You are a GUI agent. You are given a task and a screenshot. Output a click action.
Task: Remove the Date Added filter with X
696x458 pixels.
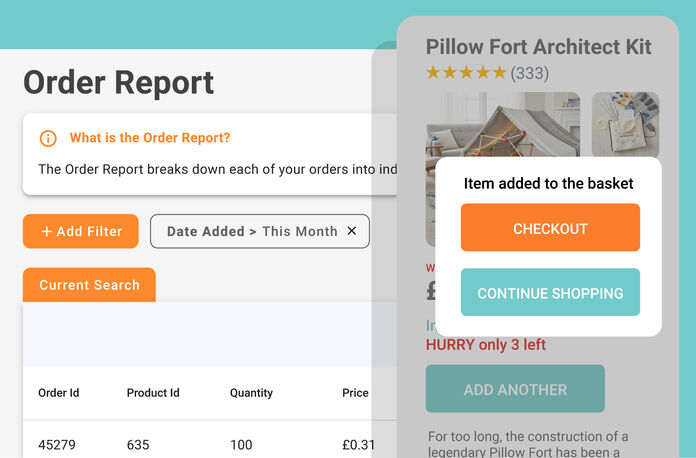351,231
